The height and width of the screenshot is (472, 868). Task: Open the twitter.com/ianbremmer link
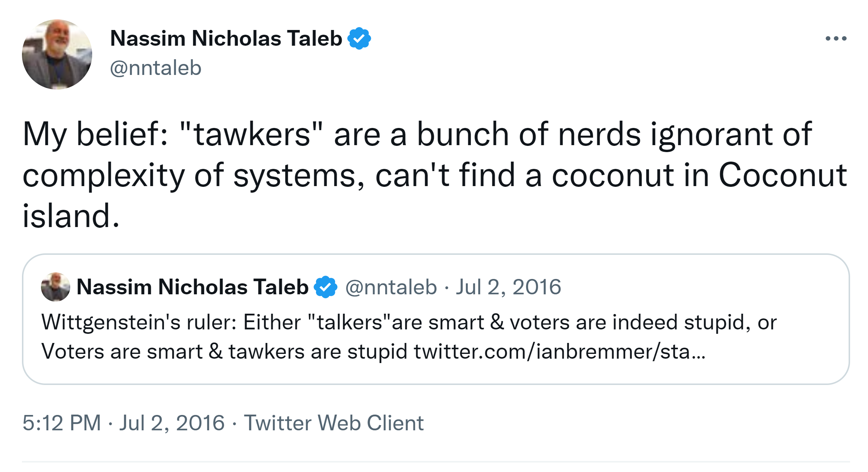coord(559,352)
